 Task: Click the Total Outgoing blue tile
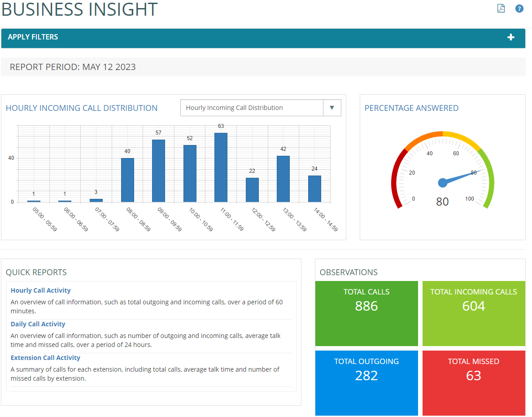pyautogui.click(x=366, y=383)
